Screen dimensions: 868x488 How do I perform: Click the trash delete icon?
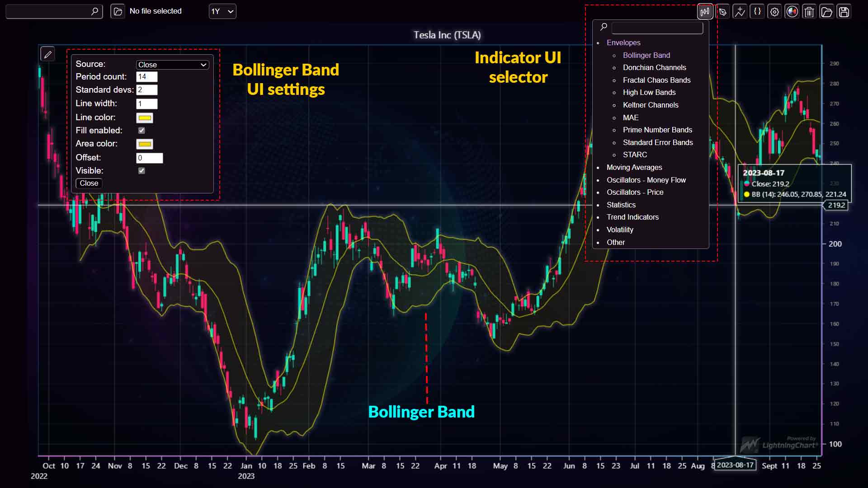(x=809, y=11)
